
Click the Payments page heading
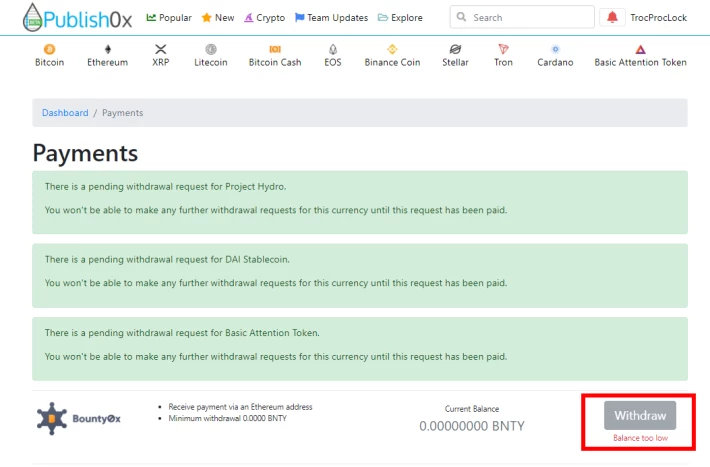tap(85, 153)
